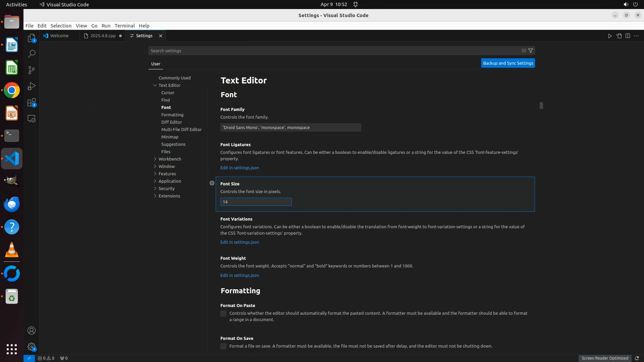The height and width of the screenshot is (362, 644).
Task: Click the Font Family input field
Action: coord(290,127)
